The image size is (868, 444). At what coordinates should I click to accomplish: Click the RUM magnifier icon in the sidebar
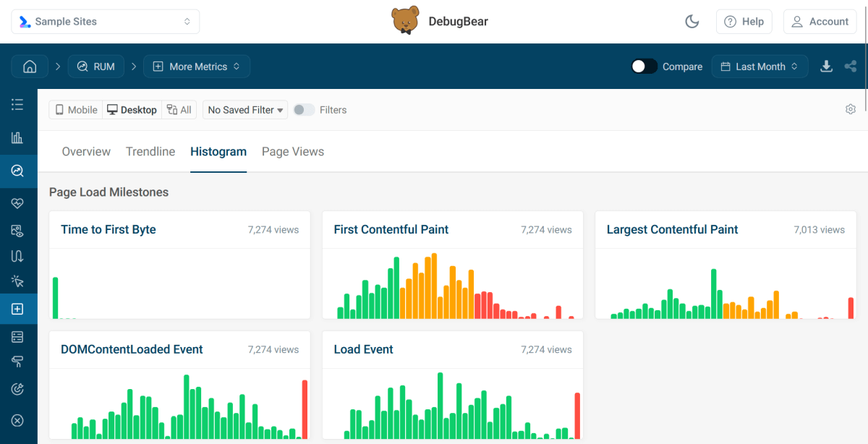tap(17, 171)
